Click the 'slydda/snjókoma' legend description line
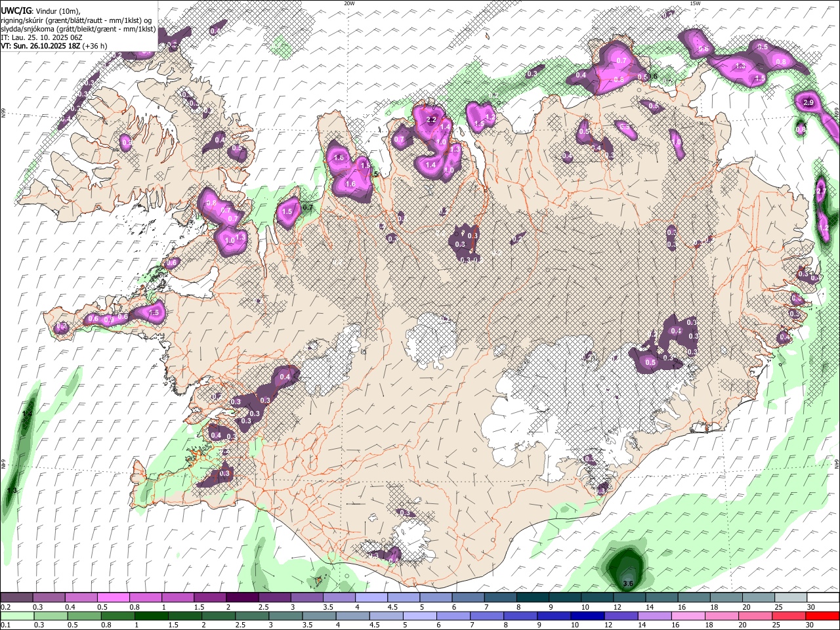Viewport: 840px width, 630px height. point(78,29)
